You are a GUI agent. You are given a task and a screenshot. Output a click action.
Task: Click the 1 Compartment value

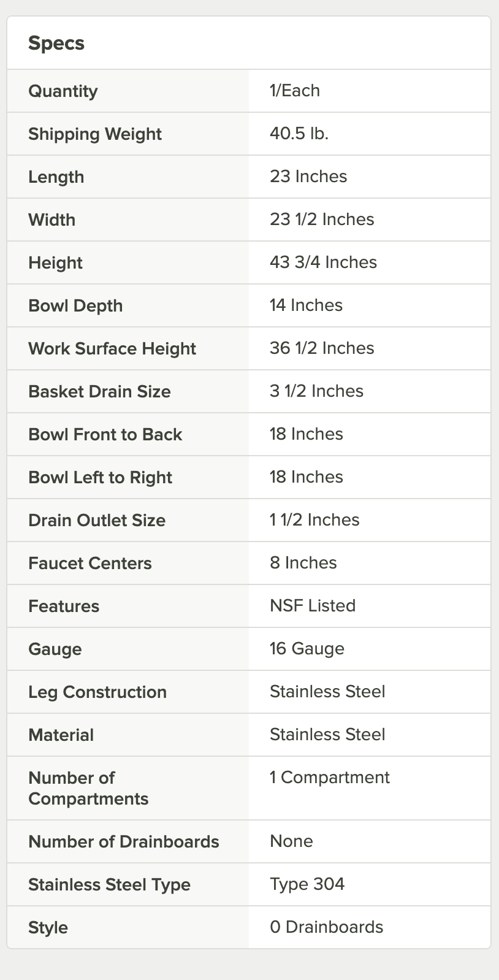click(330, 778)
